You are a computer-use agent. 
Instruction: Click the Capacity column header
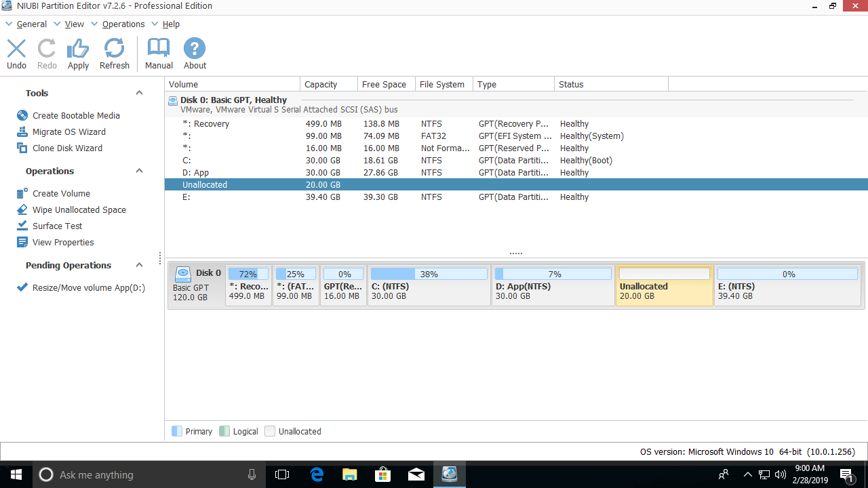[x=321, y=85]
